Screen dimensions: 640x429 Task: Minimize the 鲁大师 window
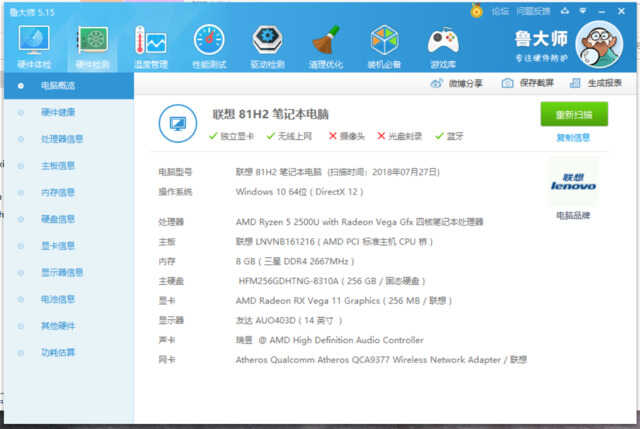click(602, 12)
